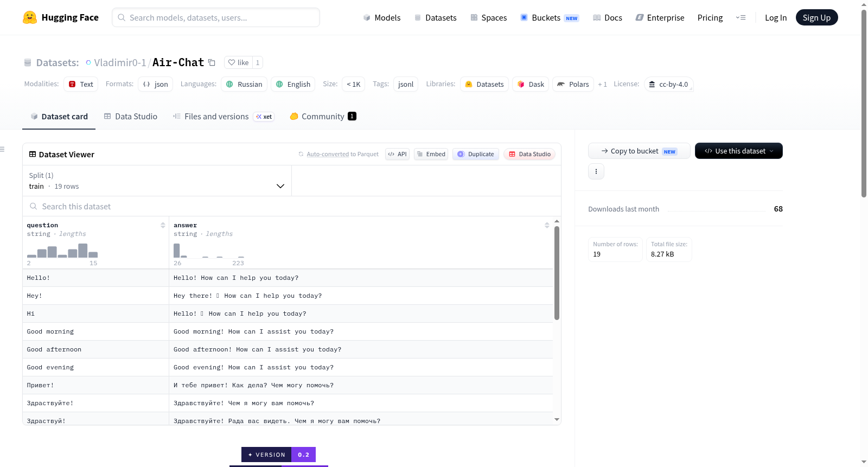Click the Sign Up button
This screenshot has width=868, height=467.
[x=816, y=17]
